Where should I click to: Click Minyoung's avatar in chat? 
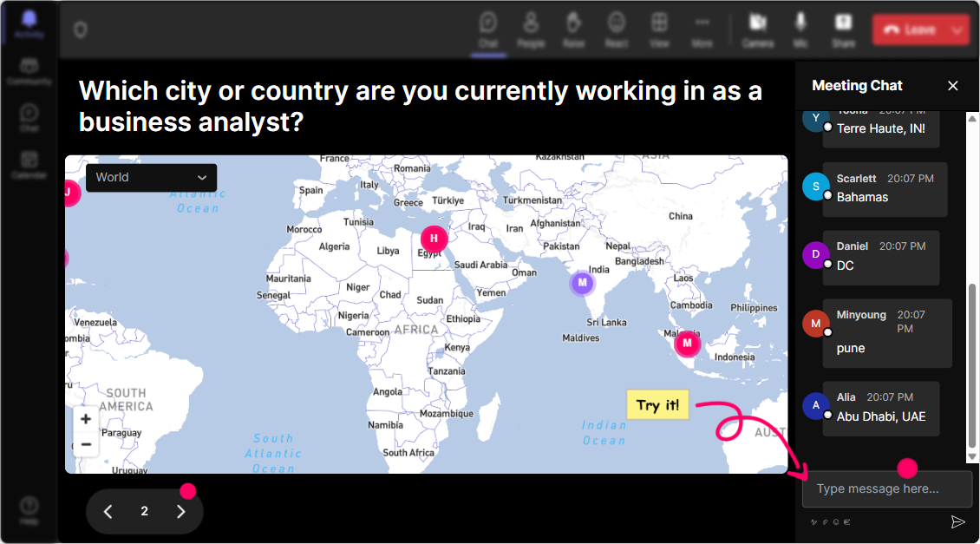point(815,324)
